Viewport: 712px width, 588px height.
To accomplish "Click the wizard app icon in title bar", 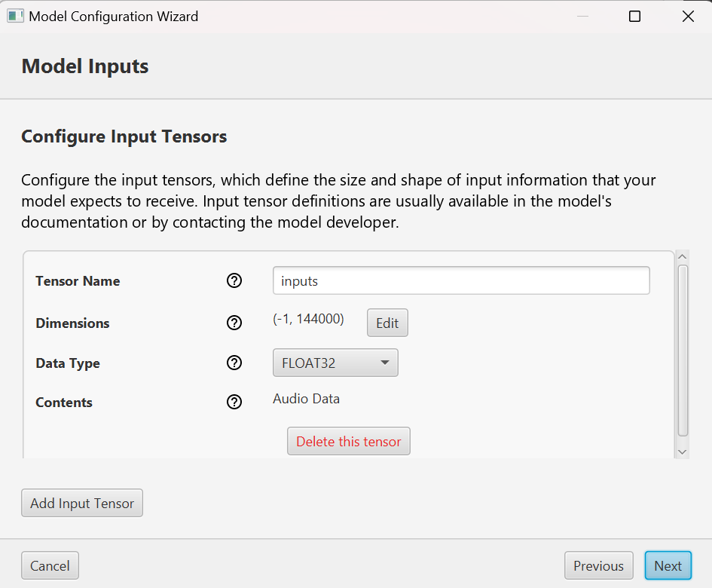I will point(15,16).
